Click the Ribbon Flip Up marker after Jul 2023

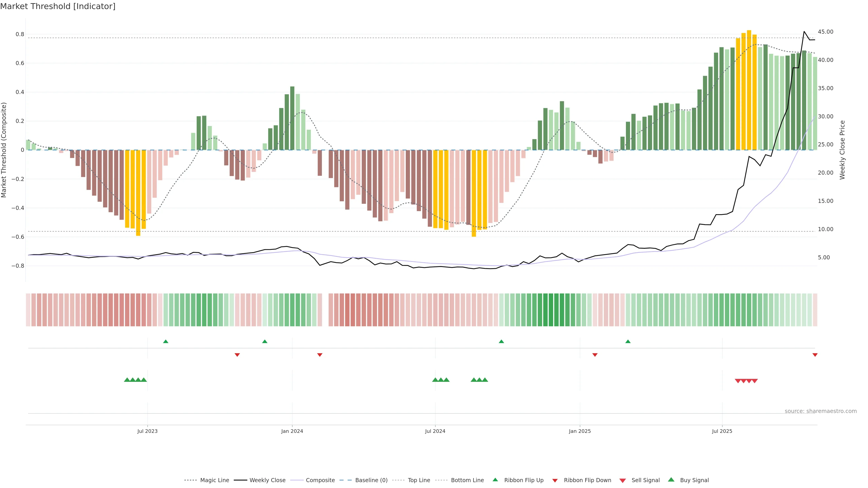(x=165, y=342)
